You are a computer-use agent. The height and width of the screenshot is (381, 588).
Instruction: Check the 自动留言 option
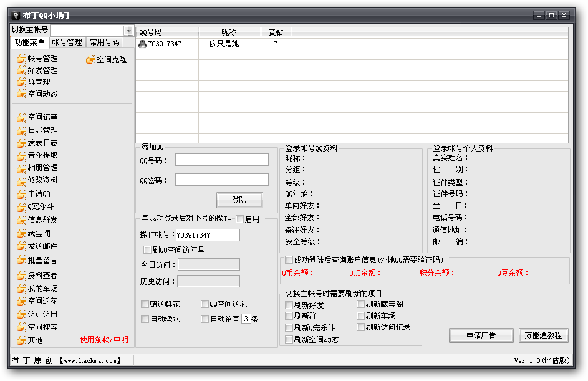(205, 319)
